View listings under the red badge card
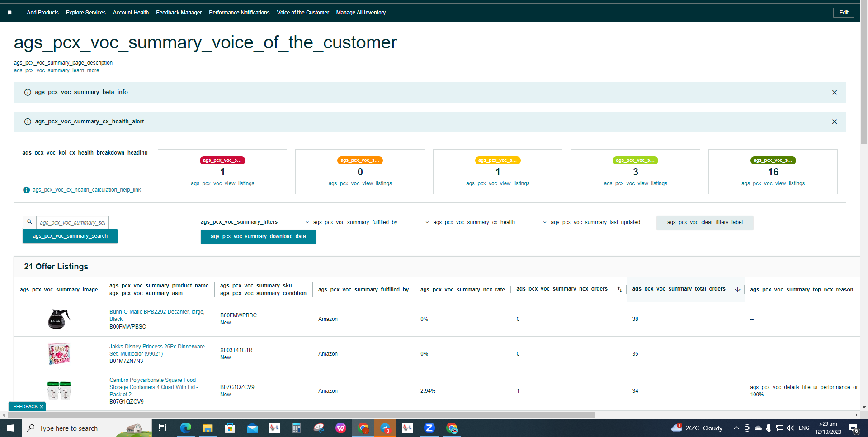 coord(222,183)
